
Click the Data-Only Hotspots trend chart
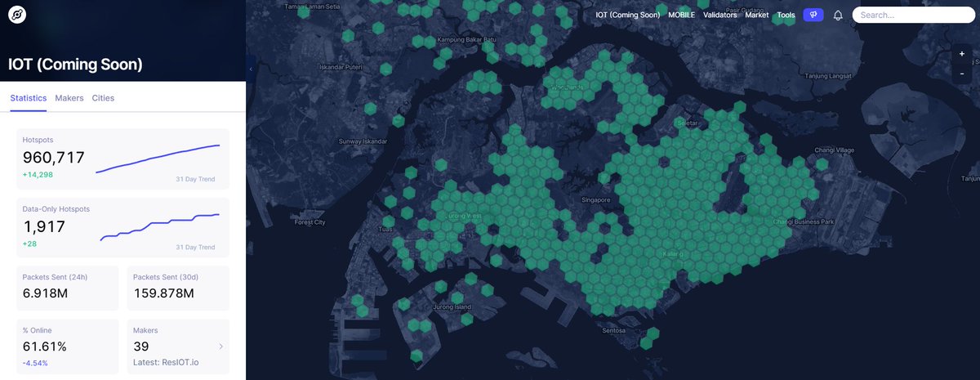[x=159, y=226]
